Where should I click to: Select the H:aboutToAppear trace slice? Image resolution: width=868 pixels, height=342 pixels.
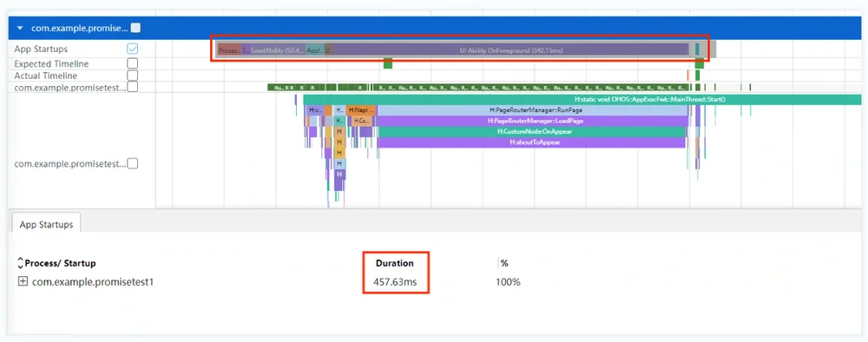point(532,142)
